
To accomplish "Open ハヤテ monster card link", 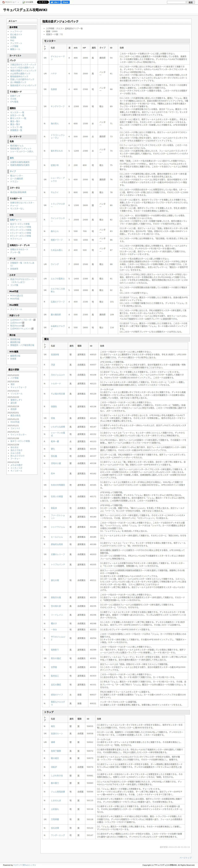I will [x=54, y=73].
